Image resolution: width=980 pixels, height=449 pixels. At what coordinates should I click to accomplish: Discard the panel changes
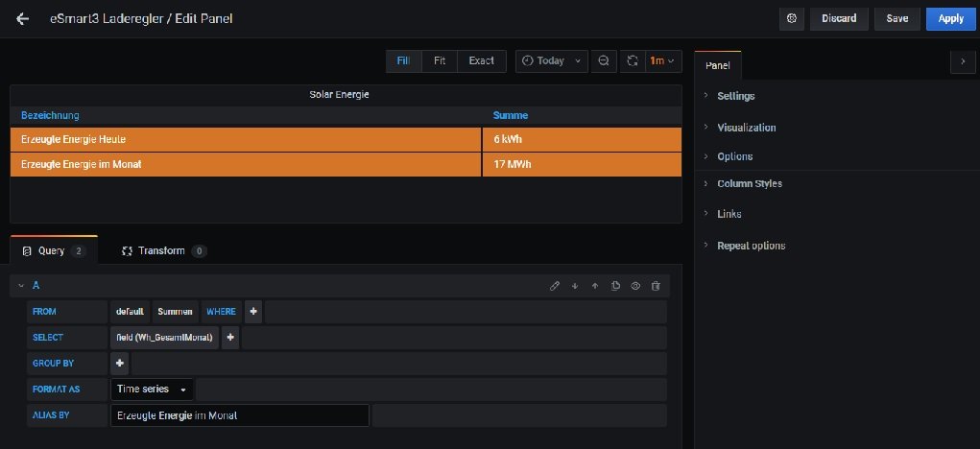pos(839,18)
